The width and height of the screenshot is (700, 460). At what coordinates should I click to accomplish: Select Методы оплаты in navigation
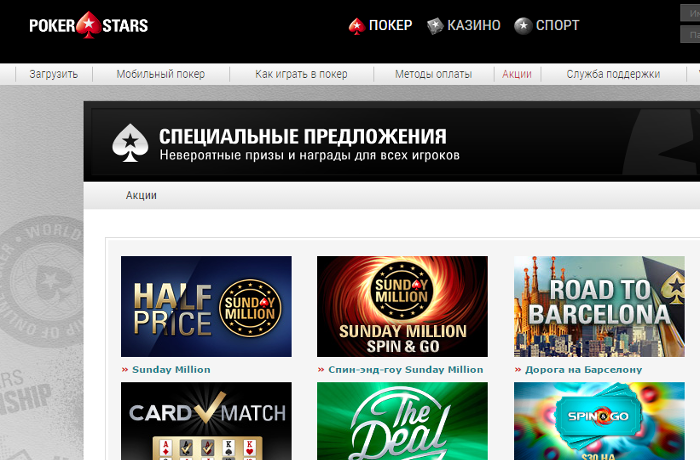(x=433, y=74)
